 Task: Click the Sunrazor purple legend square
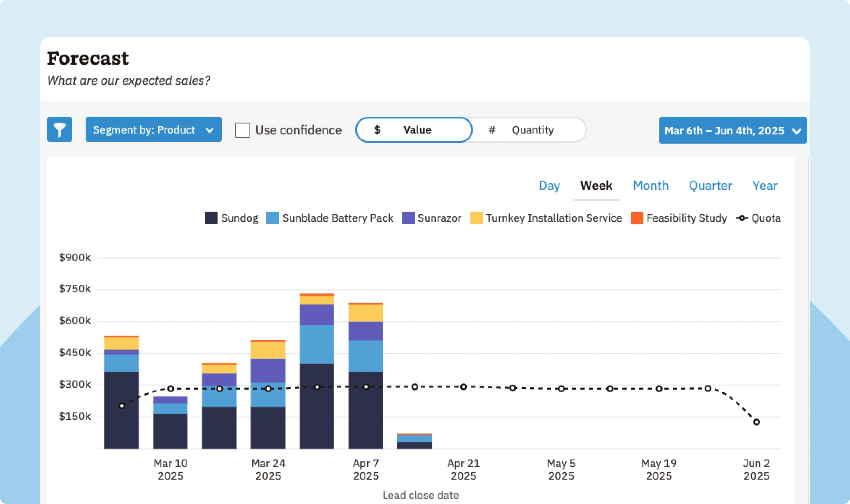(x=408, y=218)
